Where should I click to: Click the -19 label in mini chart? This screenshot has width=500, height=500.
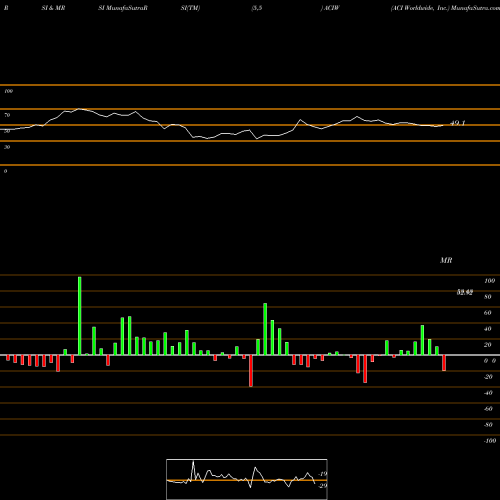[x=322, y=474]
